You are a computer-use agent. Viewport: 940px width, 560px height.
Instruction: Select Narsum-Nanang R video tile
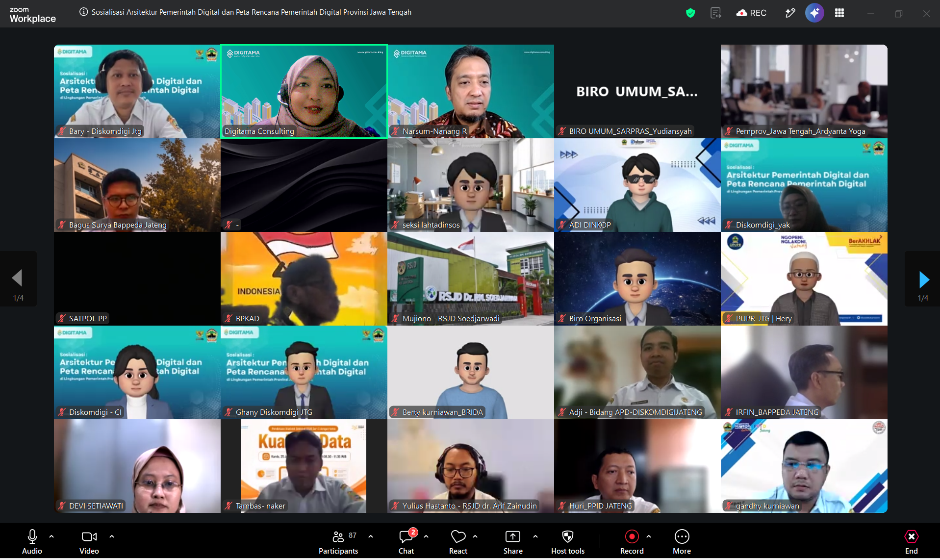coord(471,92)
